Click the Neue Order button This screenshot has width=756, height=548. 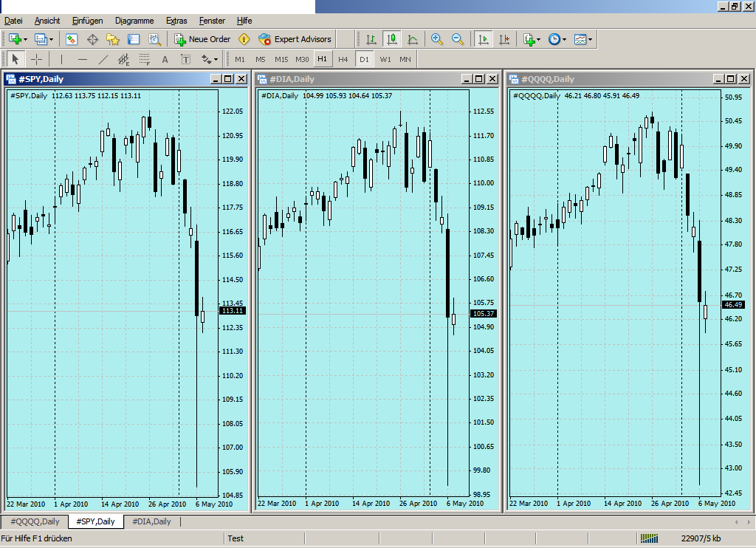pos(203,39)
